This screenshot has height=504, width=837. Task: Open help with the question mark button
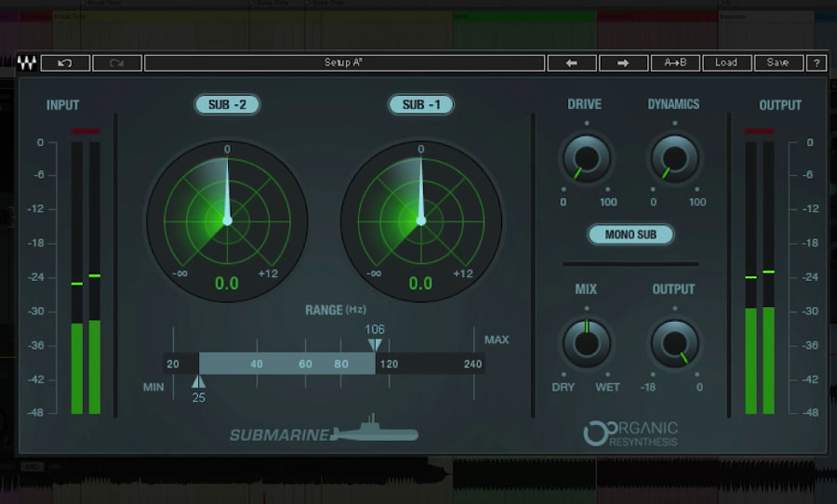point(816,63)
